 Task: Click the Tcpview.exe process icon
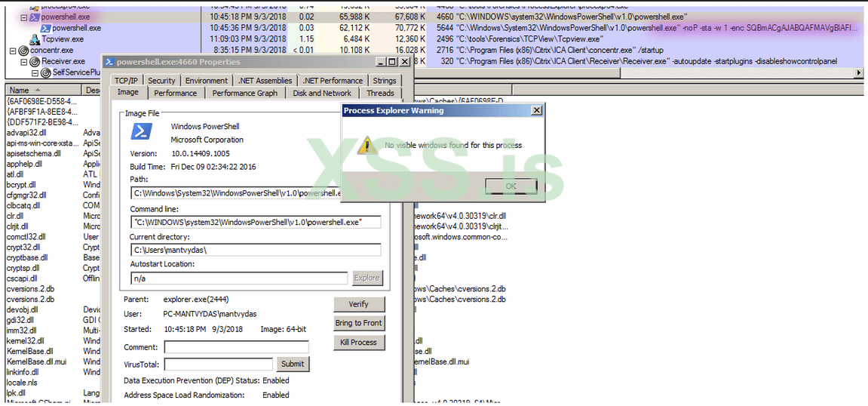click(35, 39)
